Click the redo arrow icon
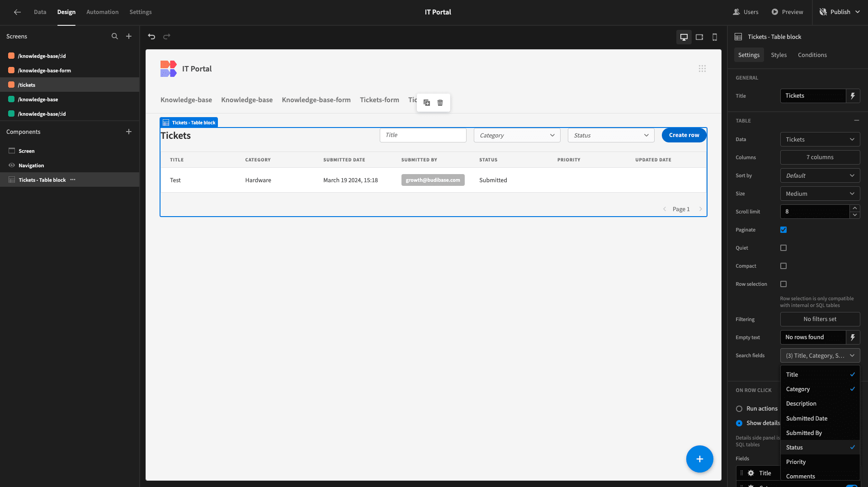Image resolution: width=868 pixels, height=487 pixels. (x=167, y=37)
